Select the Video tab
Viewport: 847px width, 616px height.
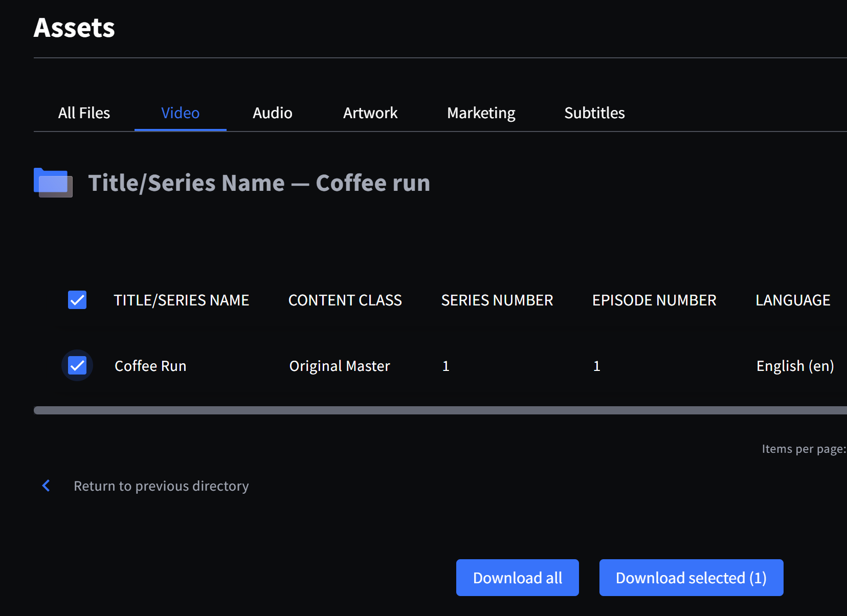point(181,113)
